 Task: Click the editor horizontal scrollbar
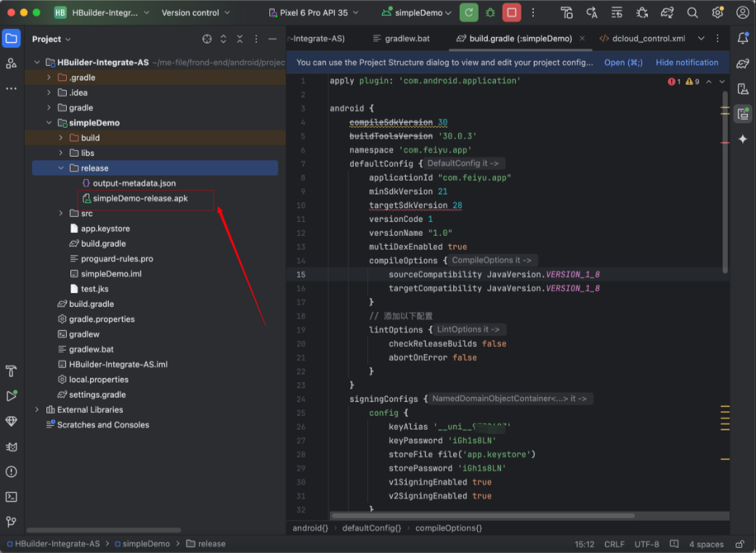click(483, 516)
